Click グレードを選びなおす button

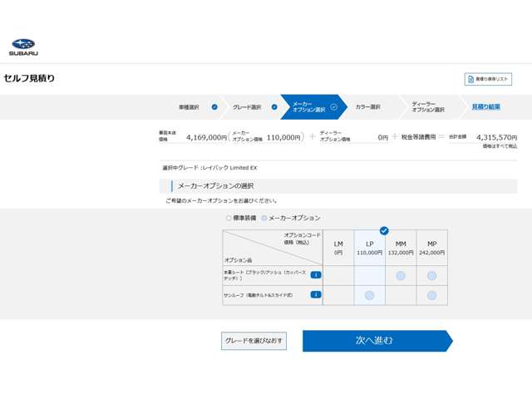click(x=254, y=341)
